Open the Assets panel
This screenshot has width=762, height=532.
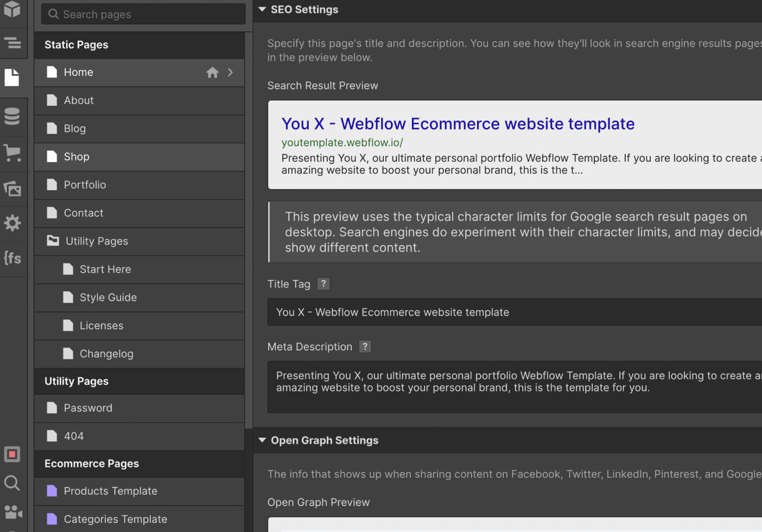click(13, 188)
